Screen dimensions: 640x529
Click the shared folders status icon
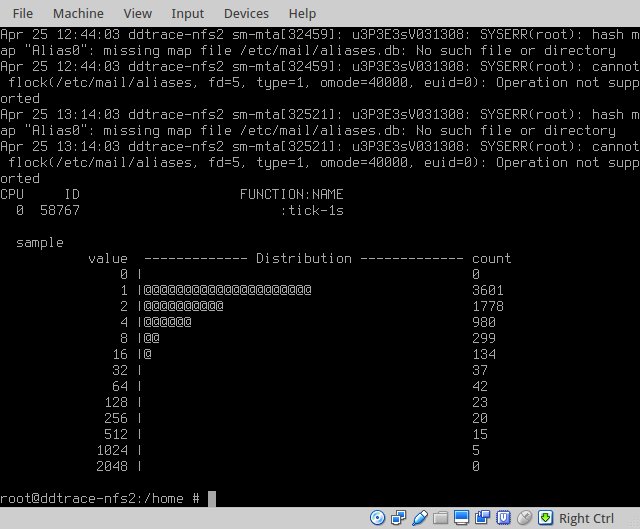pos(441,518)
